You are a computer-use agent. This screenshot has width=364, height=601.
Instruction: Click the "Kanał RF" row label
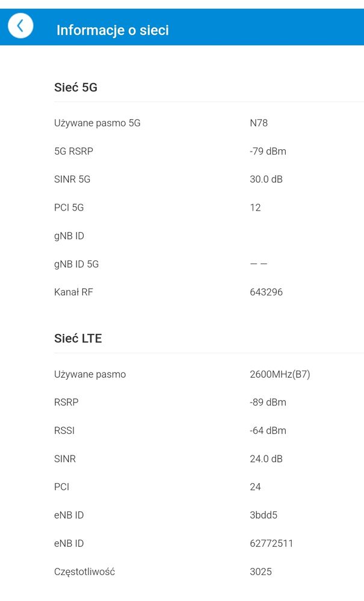pyautogui.click(x=73, y=292)
